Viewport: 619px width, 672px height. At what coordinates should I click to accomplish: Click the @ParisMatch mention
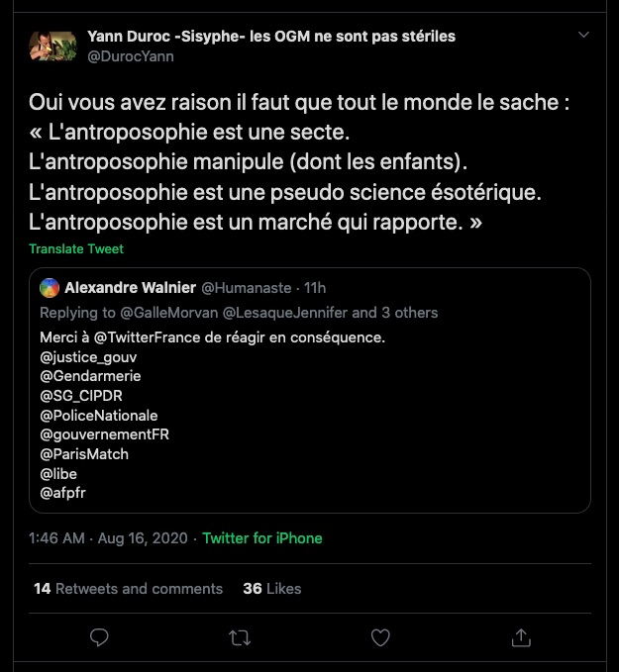pos(84,454)
